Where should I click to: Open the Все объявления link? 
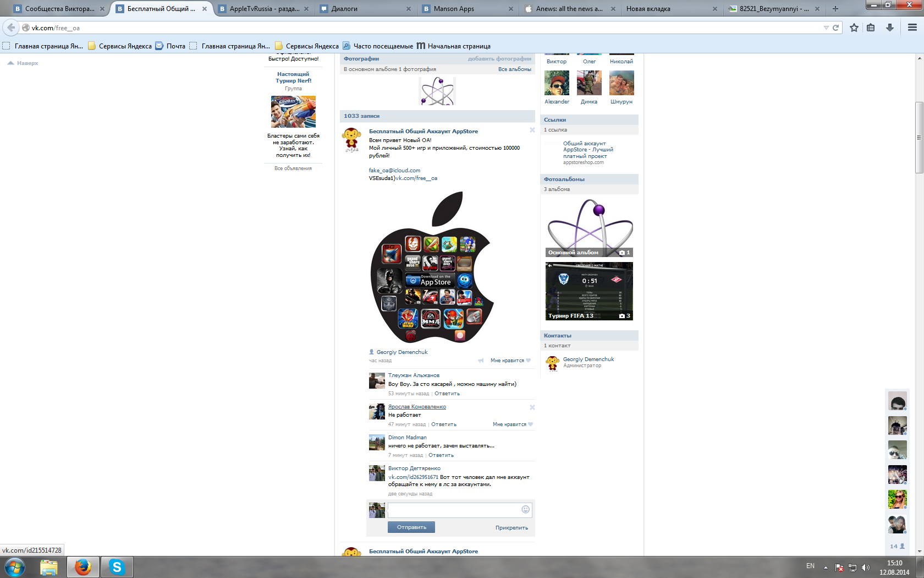(293, 168)
